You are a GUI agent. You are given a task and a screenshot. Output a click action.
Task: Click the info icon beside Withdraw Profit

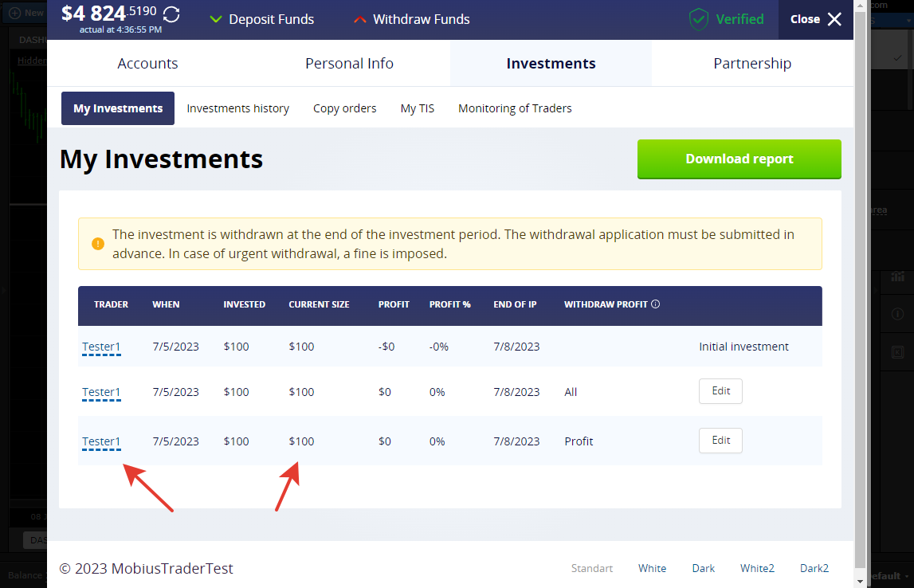tap(655, 304)
